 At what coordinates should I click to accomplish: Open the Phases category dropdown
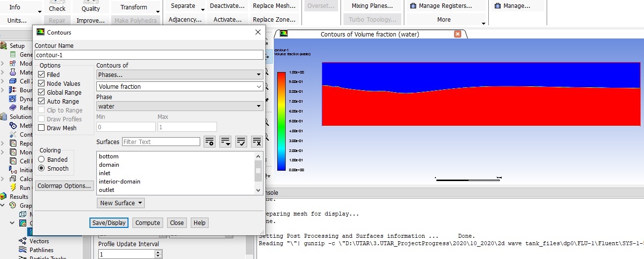(x=179, y=75)
